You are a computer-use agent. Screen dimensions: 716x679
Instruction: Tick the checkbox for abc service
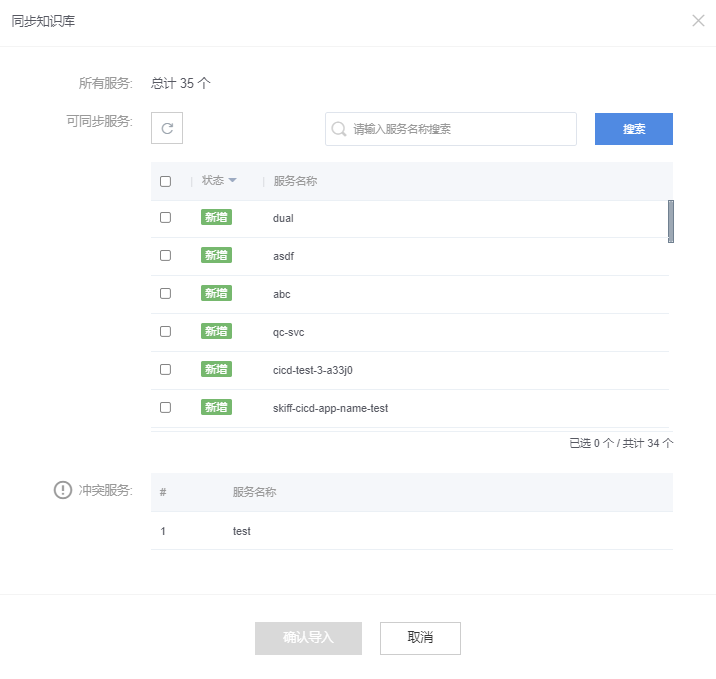pos(165,293)
